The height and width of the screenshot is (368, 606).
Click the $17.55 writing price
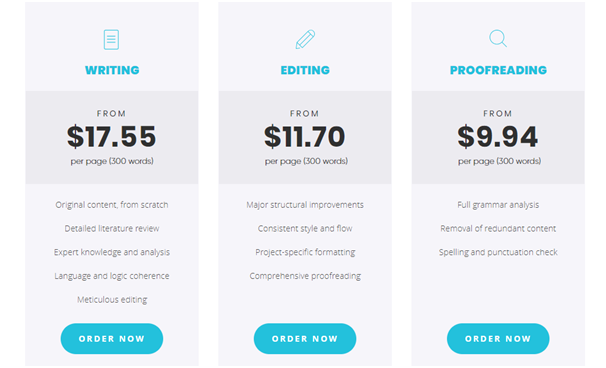coord(112,136)
